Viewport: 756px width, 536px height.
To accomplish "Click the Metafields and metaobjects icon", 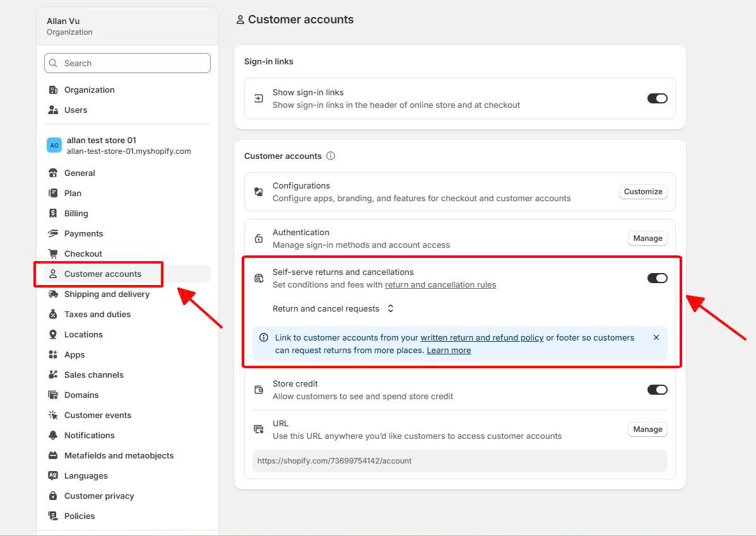I will click(53, 455).
